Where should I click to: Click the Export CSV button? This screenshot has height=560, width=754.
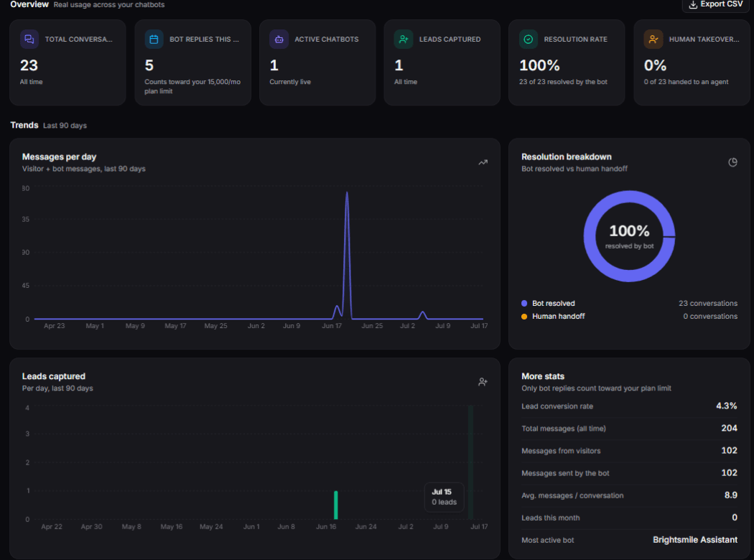click(x=715, y=5)
